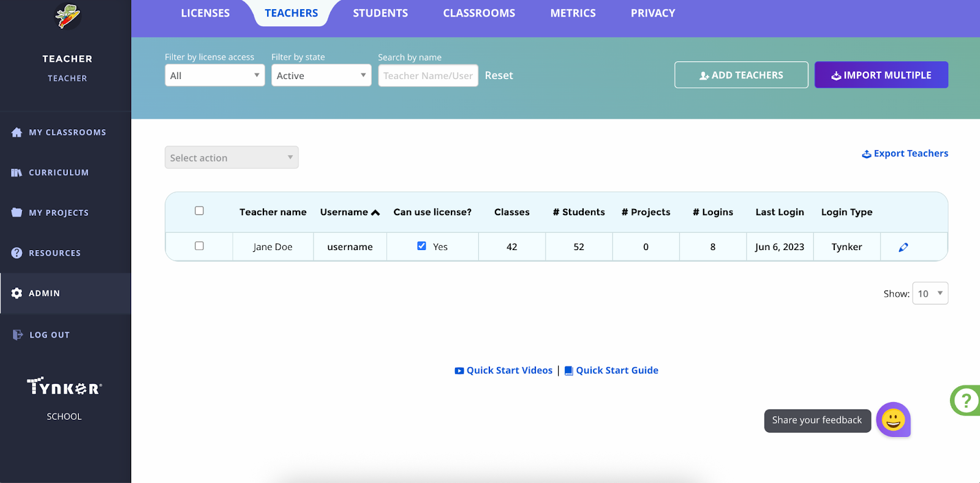Switch to the Students tab
Viewport: 980px width, 483px height.
coord(380,13)
